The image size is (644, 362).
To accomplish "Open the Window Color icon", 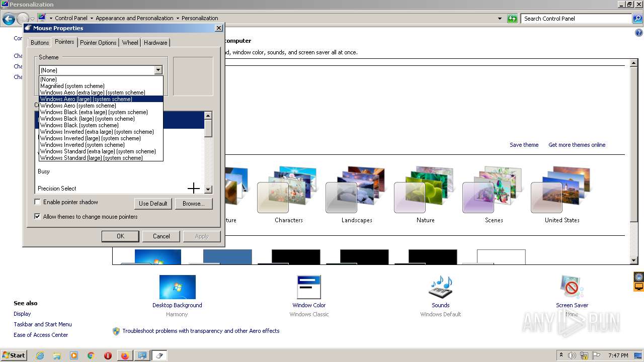I will pos(309,287).
